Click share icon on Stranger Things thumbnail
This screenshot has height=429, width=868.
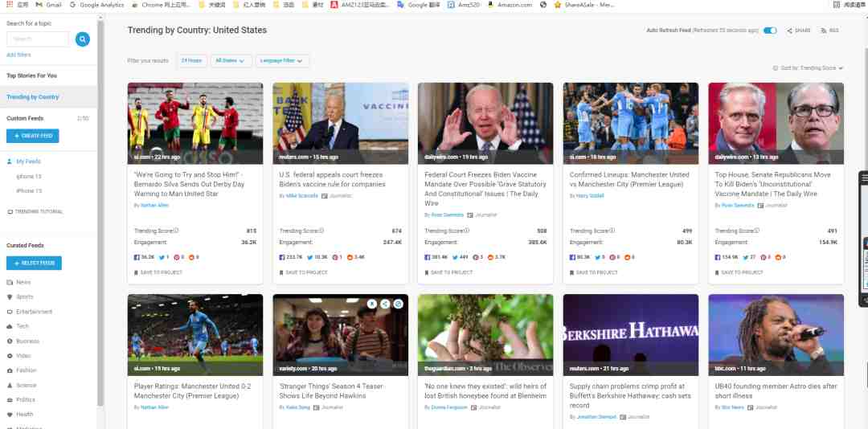coord(385,304)
